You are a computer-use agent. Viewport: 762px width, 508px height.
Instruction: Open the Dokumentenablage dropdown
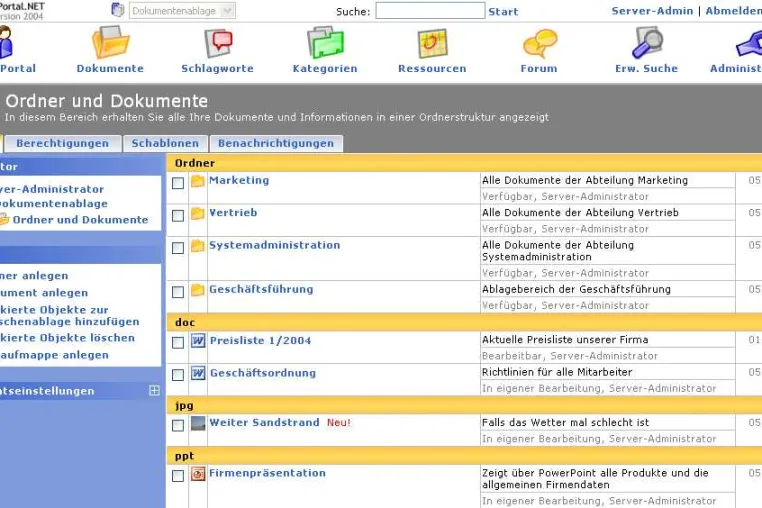(182, 11)
